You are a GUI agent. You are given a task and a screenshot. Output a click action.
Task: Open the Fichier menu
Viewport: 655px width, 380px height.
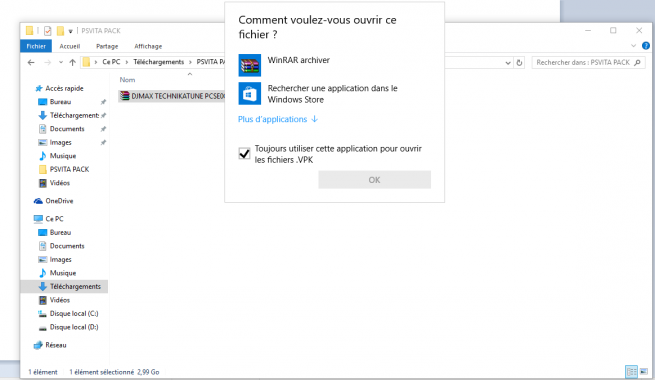pyautogui.click(x=36, y=46)
